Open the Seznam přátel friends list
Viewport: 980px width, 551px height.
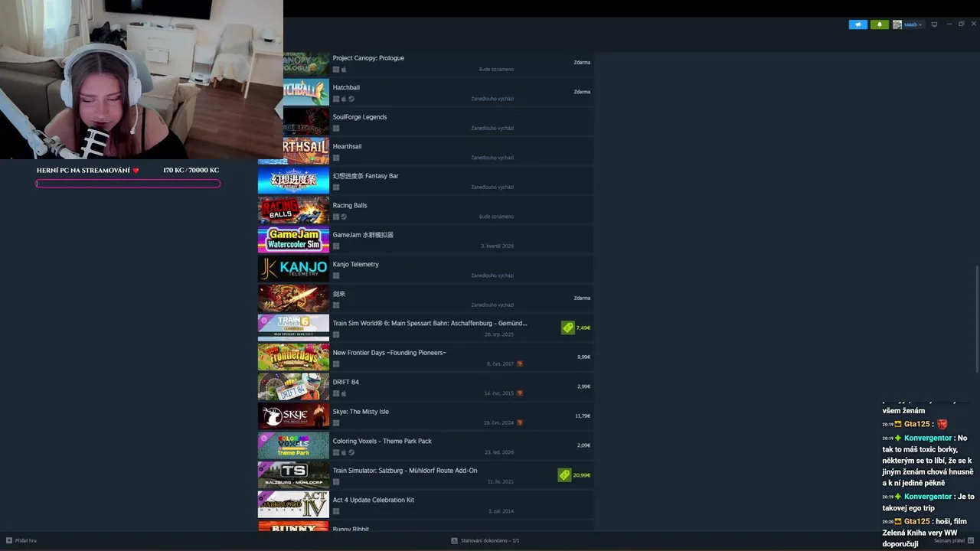point(948,540)
